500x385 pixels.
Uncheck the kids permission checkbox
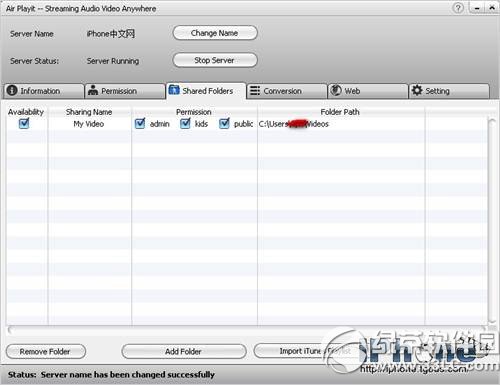tap(185, 123)
